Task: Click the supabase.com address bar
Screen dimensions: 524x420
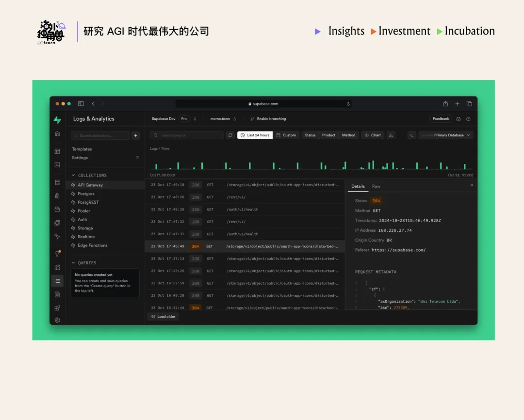Action: click(263, 104)
